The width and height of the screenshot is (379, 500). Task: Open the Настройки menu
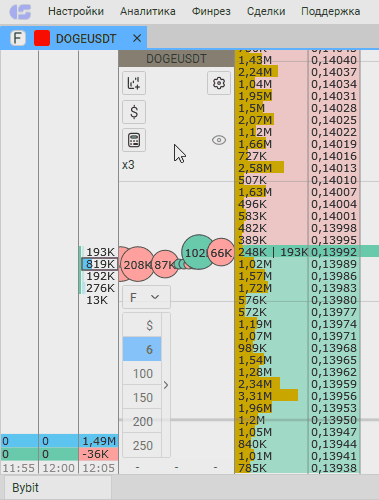[x=76, y=11]
